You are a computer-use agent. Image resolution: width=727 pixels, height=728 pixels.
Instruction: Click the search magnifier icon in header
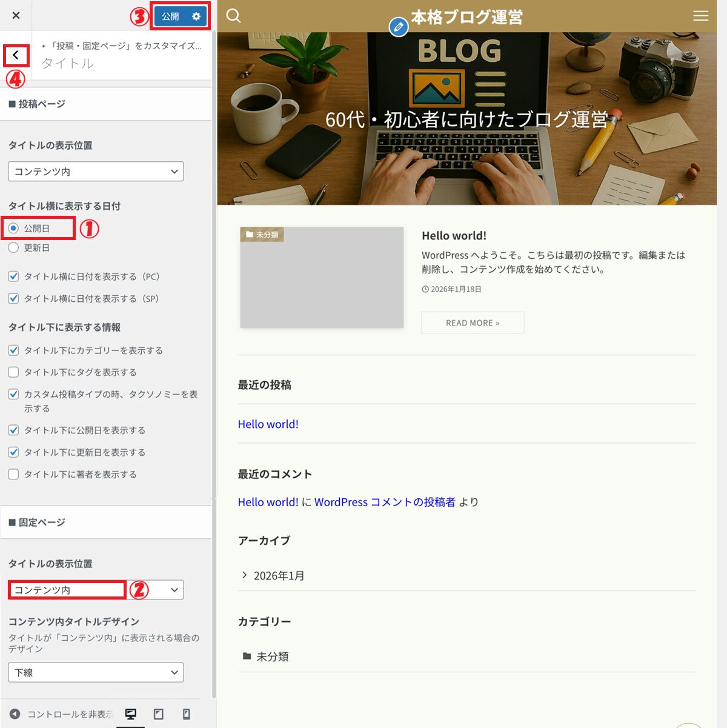(x=233, y=16)
